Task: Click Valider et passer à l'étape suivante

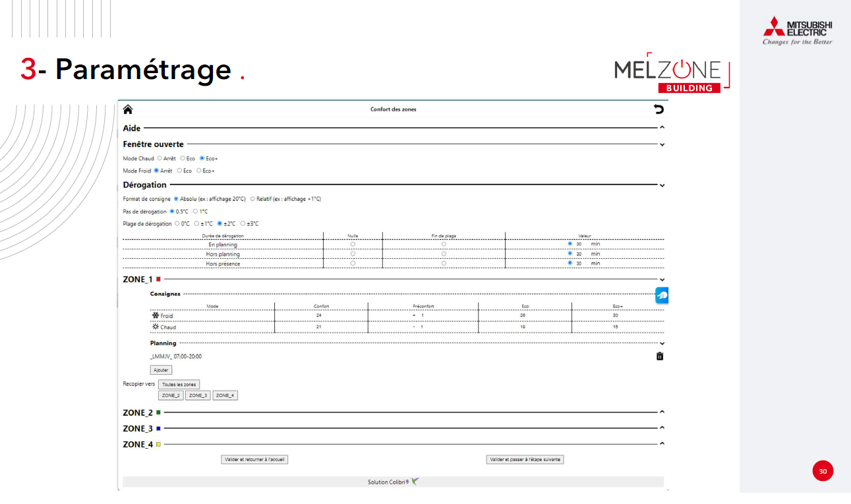Action: 525,459
